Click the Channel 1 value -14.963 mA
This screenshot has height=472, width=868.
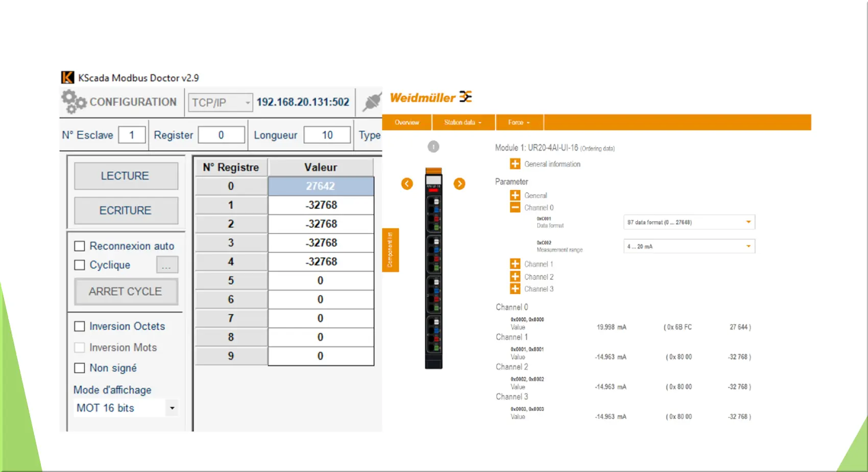[611, 357]
